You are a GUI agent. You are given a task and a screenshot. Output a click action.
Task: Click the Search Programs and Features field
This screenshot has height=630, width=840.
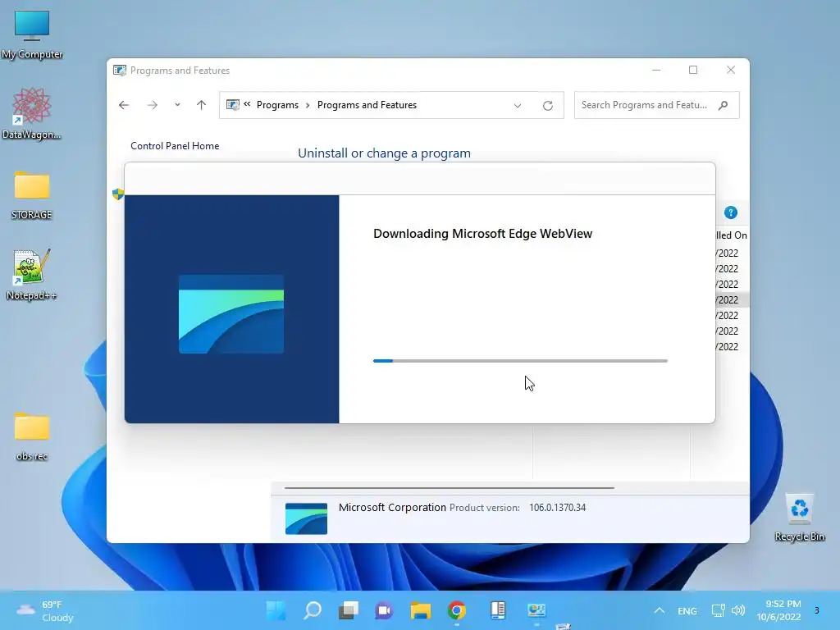point(656,105)
